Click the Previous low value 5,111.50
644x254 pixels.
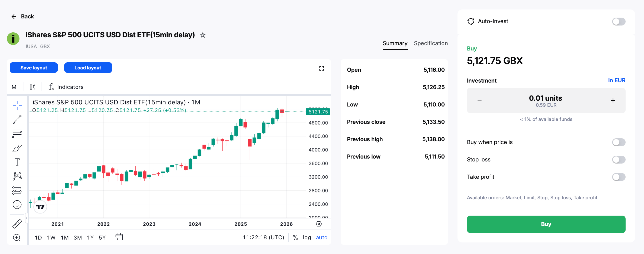(435, 157)
